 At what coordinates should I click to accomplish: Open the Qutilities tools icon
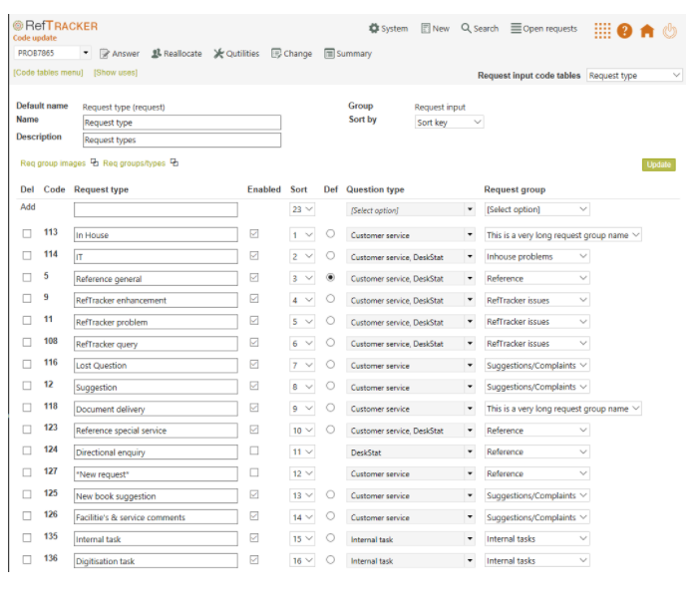(218, 54)
